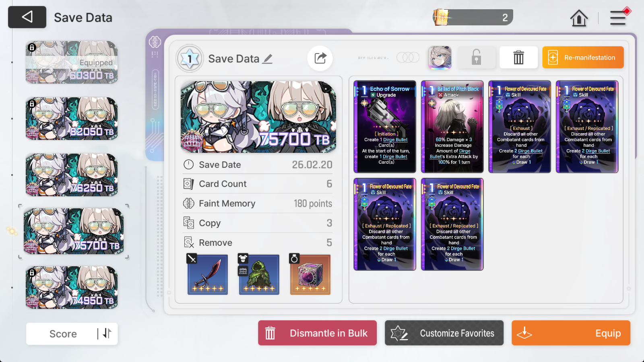Open the Echo of Sorrow card

(x=385, y=127)
